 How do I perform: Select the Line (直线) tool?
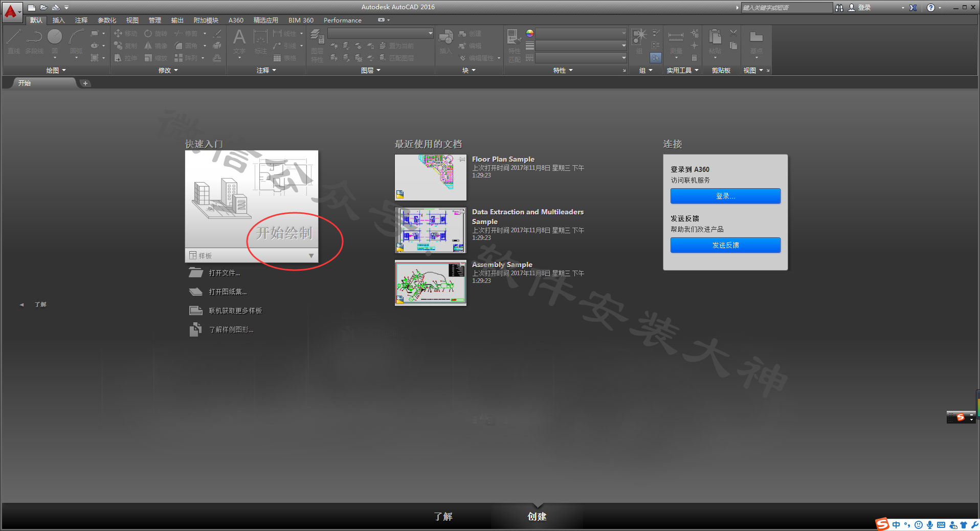[14, 41]
